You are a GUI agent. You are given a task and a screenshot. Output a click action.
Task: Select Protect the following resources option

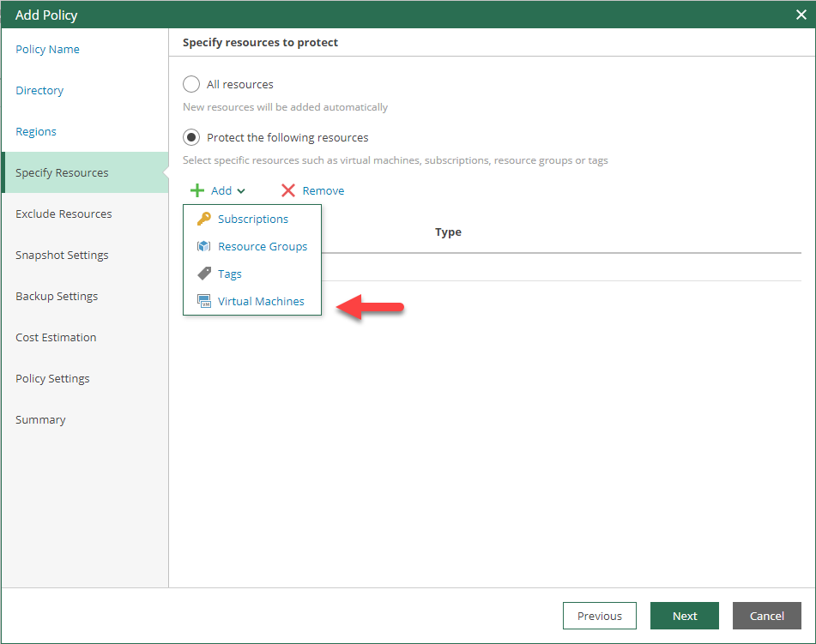point(191,137)
